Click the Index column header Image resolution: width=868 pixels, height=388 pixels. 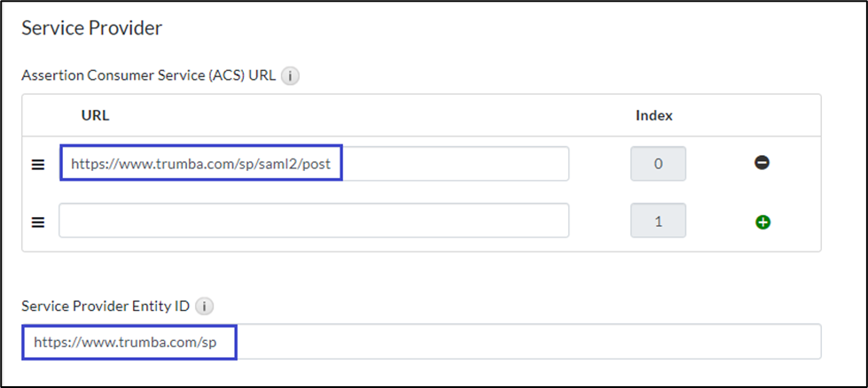[654, 115]
